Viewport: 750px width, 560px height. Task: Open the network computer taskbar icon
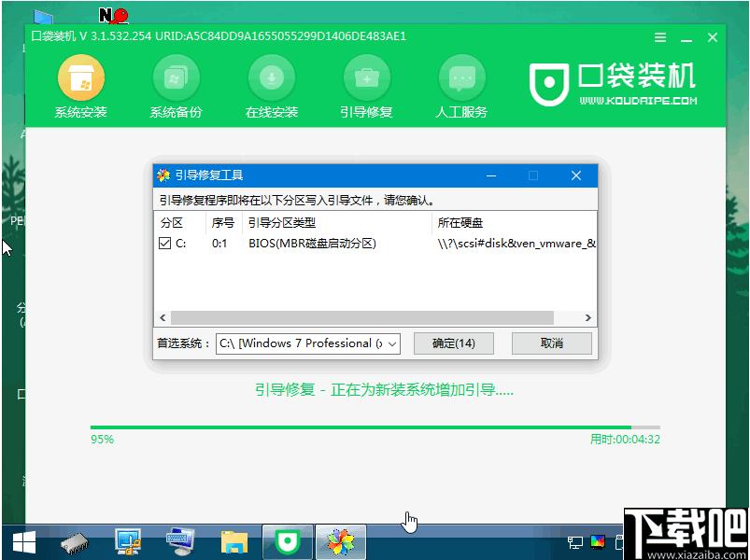click(x=128, y=542)
